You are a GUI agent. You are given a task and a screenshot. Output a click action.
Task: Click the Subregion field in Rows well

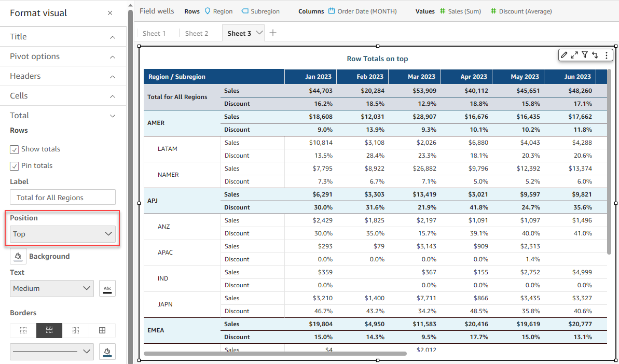tap(260, 11)
